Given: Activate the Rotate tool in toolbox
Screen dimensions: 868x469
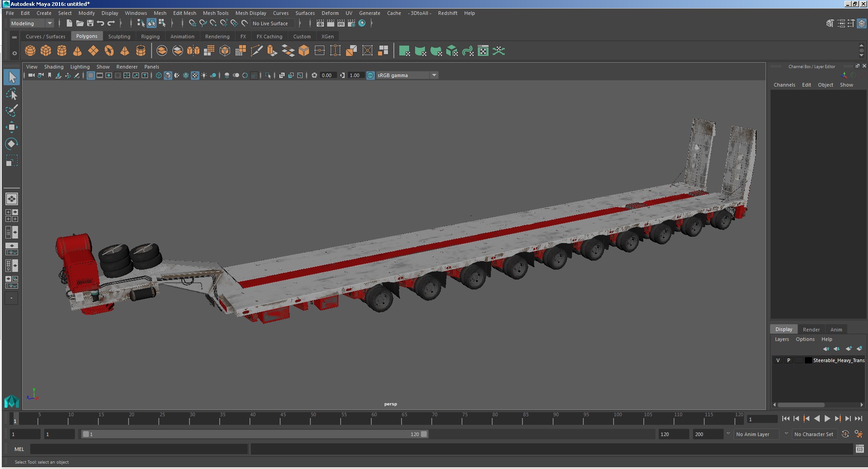Looking at the screenshot, I should (x=12, y=144).
